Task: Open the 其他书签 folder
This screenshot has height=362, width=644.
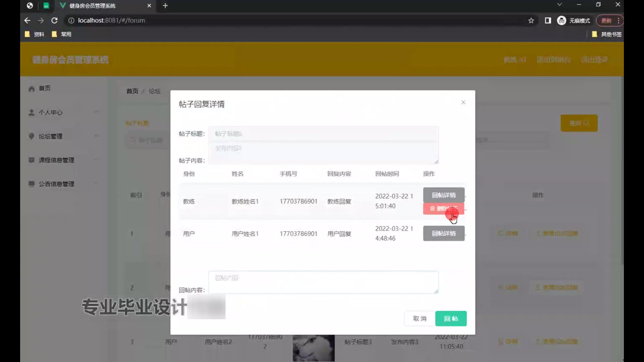Action: coord(606,34)
